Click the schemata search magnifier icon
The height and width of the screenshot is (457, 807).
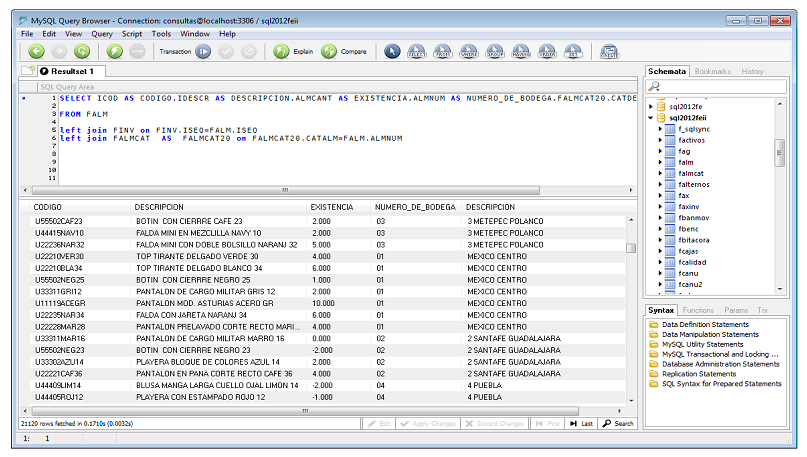click(654, 86)
